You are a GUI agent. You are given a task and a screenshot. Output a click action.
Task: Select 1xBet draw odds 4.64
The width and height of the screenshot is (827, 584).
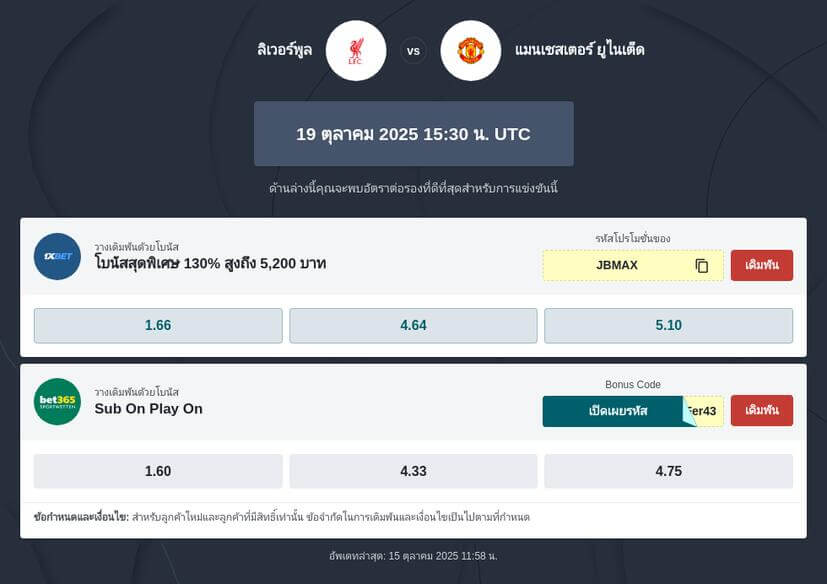(413, 325)
